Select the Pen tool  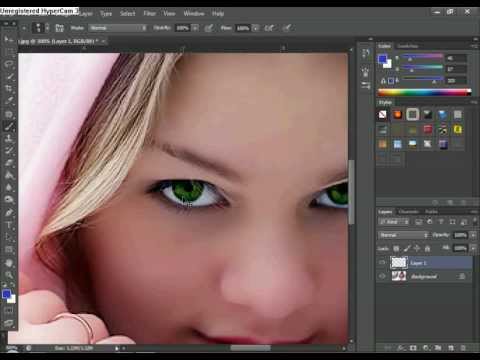(x=9, y=212)
